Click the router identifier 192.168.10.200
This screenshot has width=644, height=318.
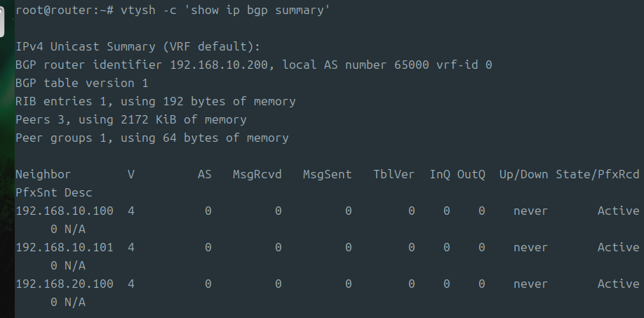point(219,65)
